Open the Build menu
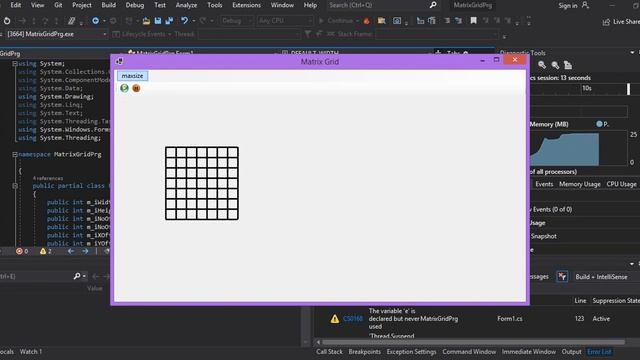 (109, 5)
